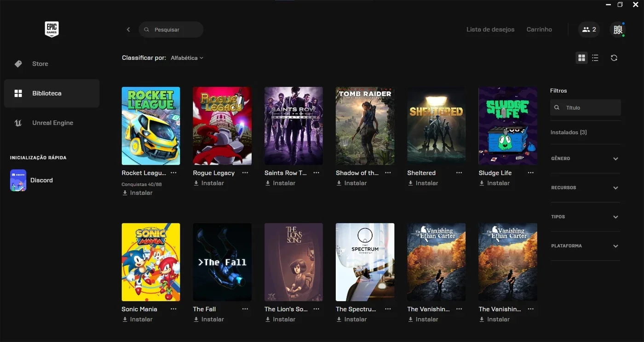Open Tomb Raider cover art
644x342 pixels.
point(365,126)
